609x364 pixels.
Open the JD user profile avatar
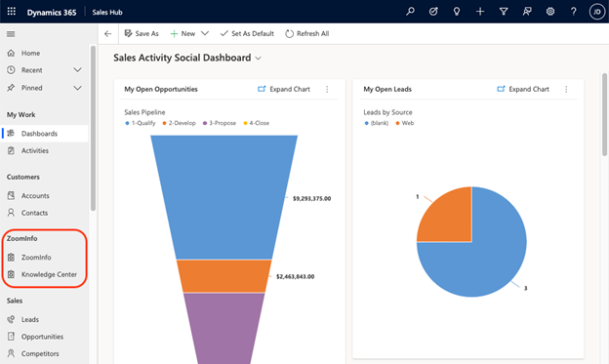[597, 12]
